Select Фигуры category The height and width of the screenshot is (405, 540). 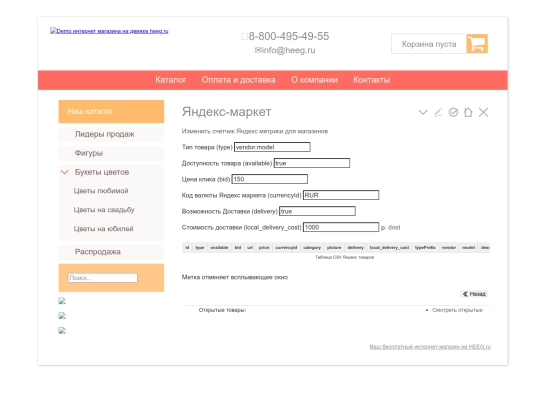tap(111, 153)
